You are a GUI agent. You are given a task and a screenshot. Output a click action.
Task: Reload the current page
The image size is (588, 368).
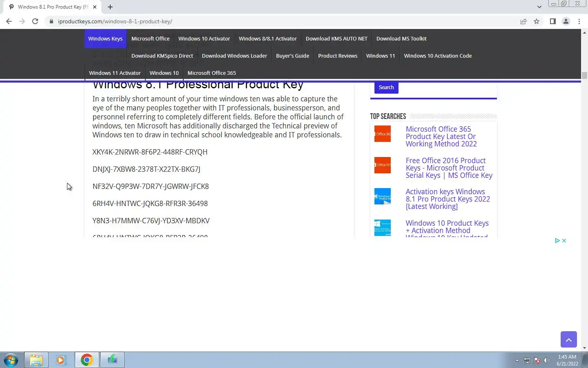pyautogui.click(x=35, y=21)
